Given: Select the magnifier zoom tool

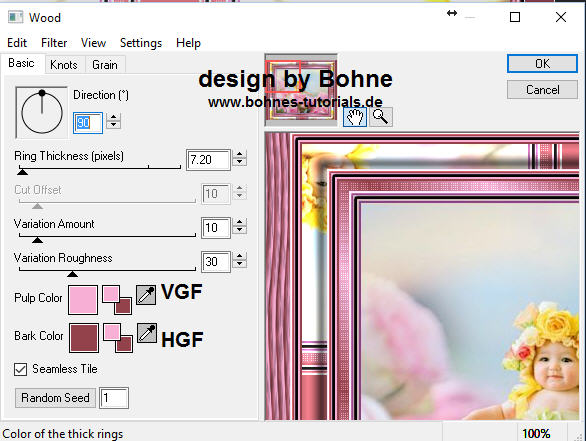Looking at the screenshot, I should (x=380, y=117).
